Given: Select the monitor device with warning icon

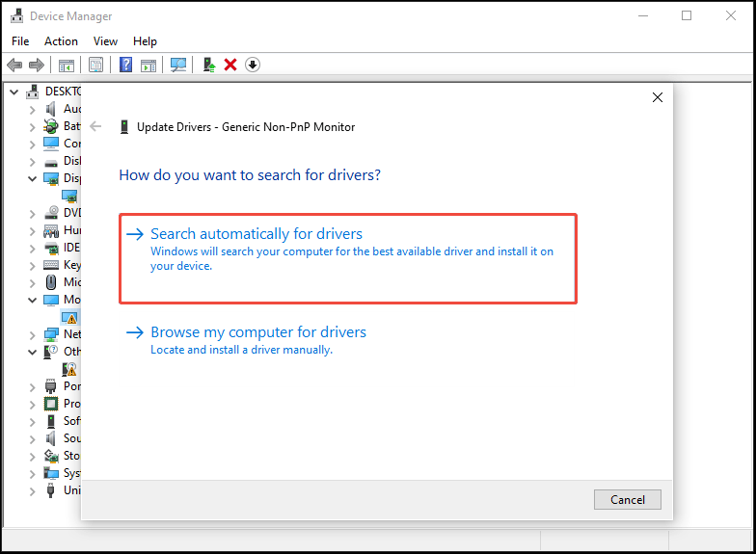Looking at the screenshot, I should (69, 317).
